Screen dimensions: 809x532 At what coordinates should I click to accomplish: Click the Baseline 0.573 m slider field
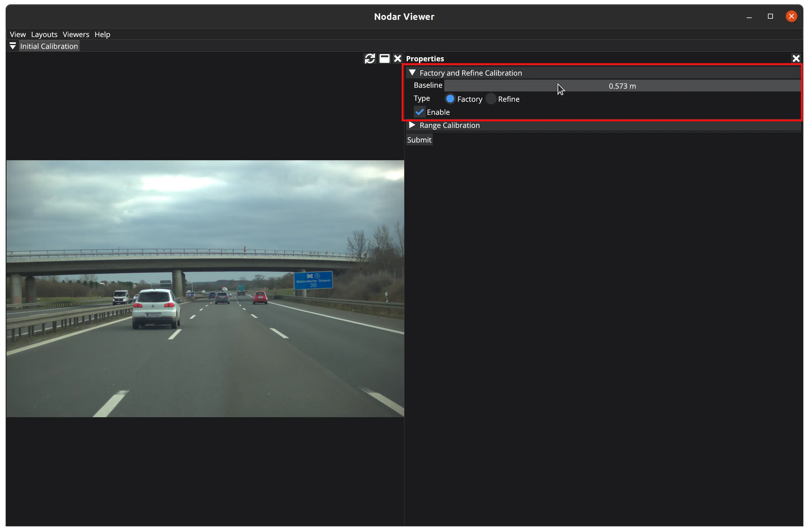[x=622, y=86]
